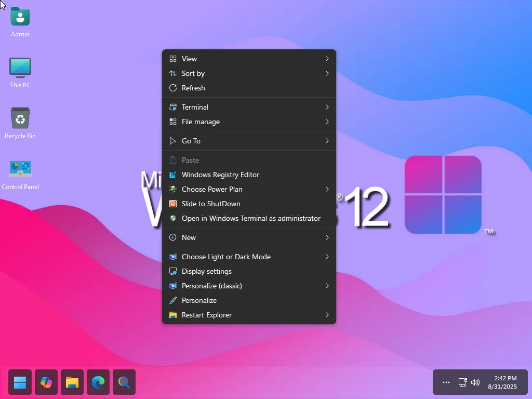Select Slide to ShutDown menu entry
This screenshot has height=399, width=532.
tap(249, 204)
